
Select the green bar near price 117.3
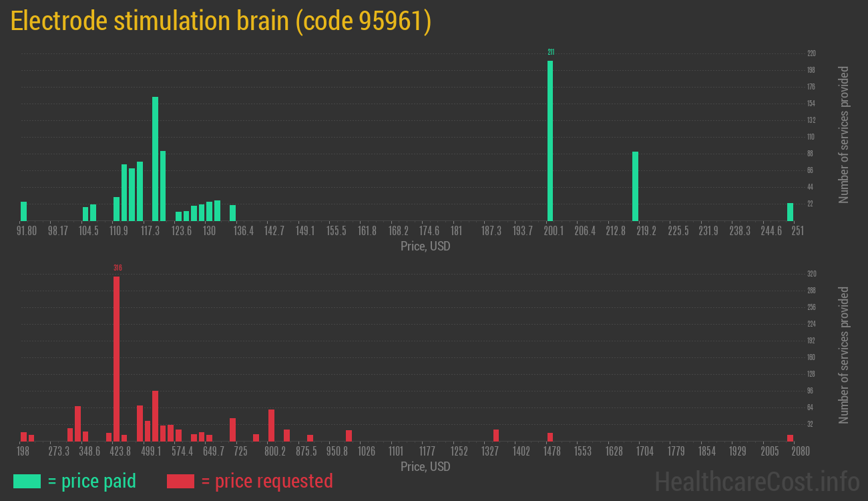[154, 160]
